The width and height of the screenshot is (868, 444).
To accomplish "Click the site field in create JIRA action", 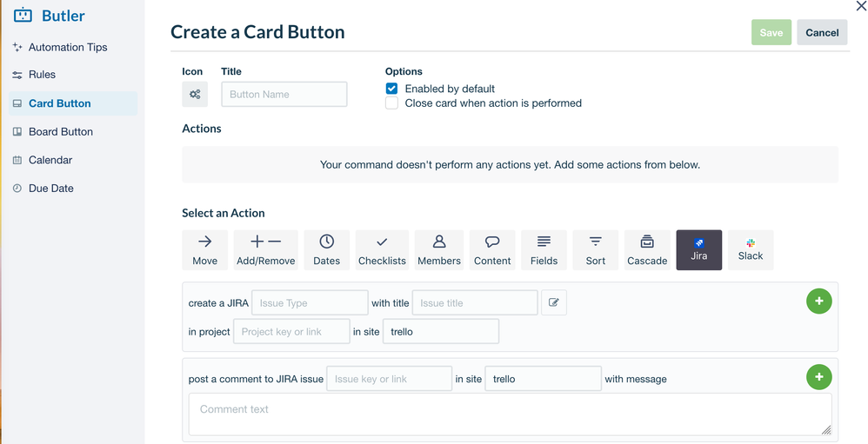I will coord(441,331).
